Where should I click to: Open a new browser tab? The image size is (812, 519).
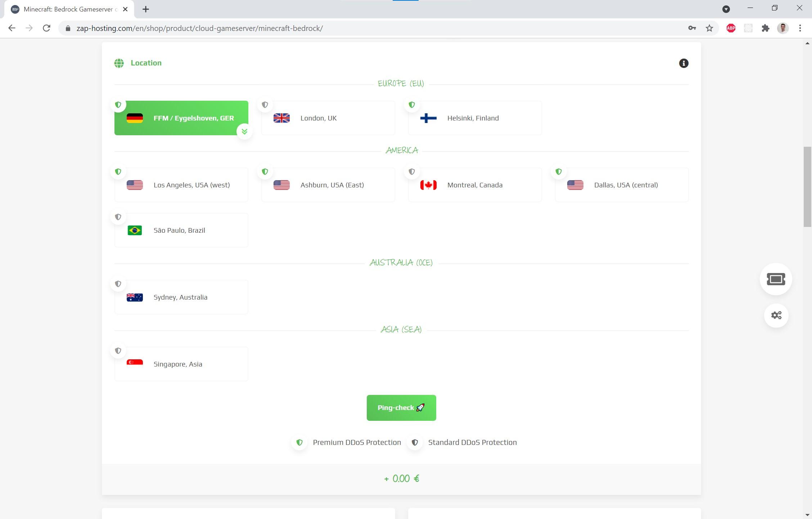[x=146, y=9]
